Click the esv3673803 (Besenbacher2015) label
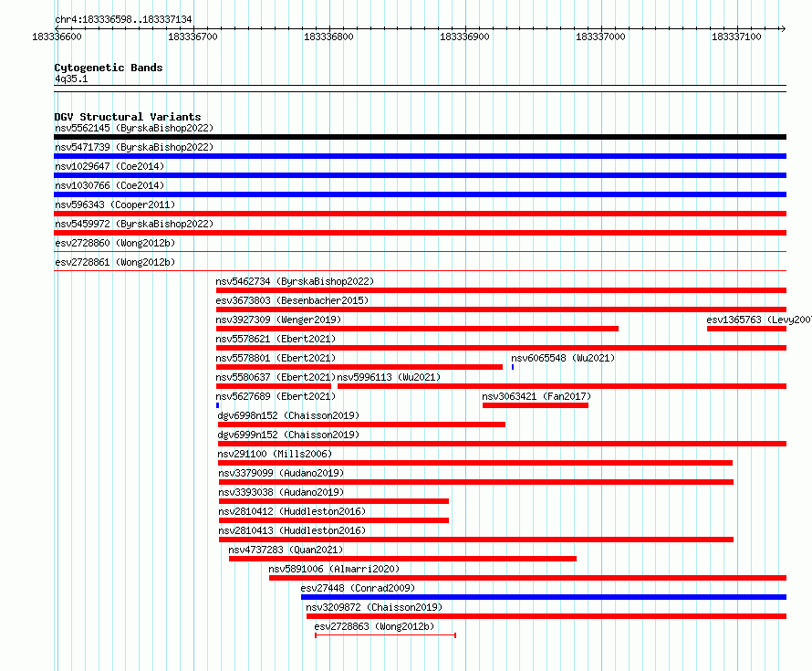This screenshot has height=671, width=812. coord(292,300)
